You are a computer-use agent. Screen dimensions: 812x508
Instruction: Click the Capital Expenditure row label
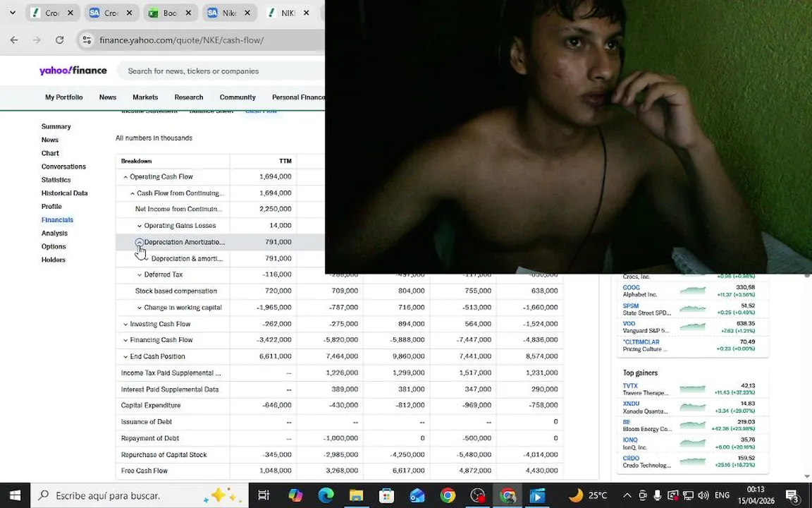coord(151,406)
